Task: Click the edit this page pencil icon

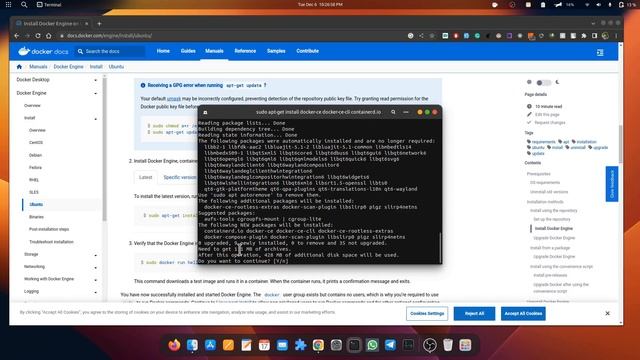Action: click(x=529, y=114)
